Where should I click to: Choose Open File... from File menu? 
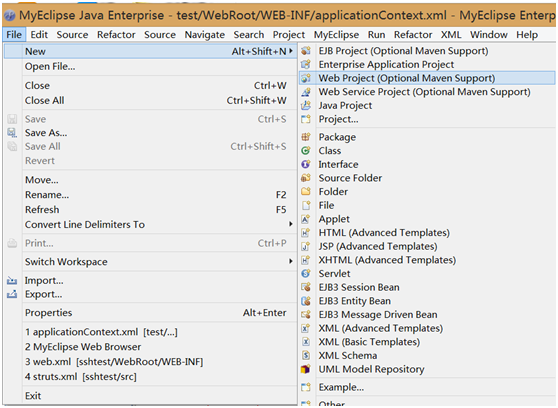[151, 67]
